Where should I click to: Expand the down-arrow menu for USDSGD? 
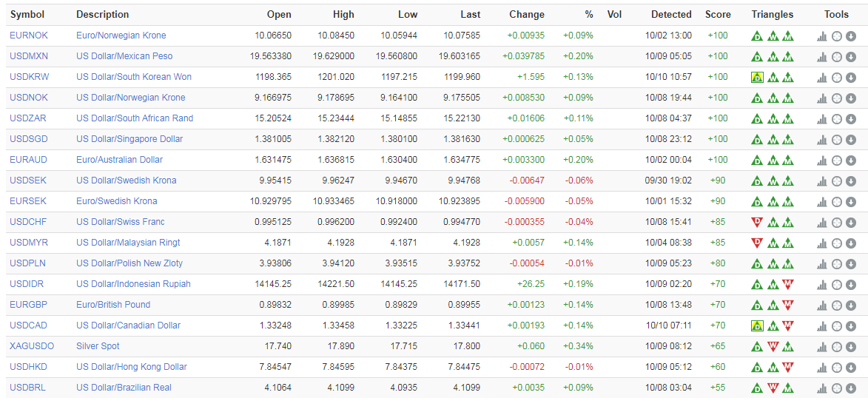click(x=851, y=139)
